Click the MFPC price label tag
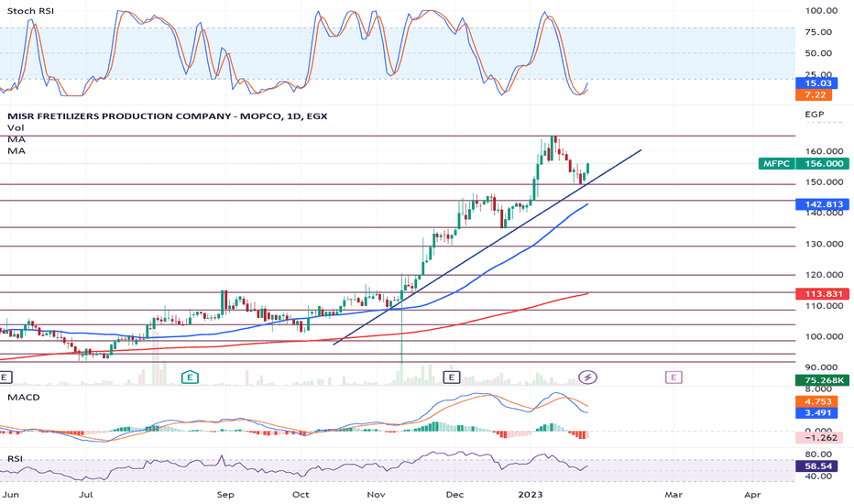Screen dimensions: 854x504 [x=777, y=163]
